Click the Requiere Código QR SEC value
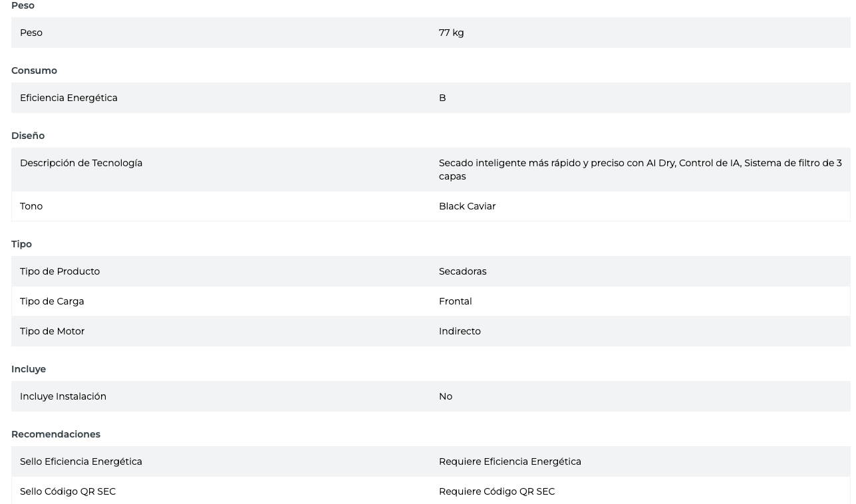856x504 pixels. 496,491
